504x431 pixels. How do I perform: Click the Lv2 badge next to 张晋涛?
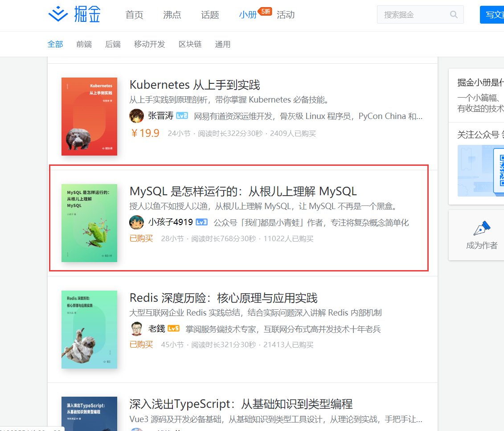point(182,116)
